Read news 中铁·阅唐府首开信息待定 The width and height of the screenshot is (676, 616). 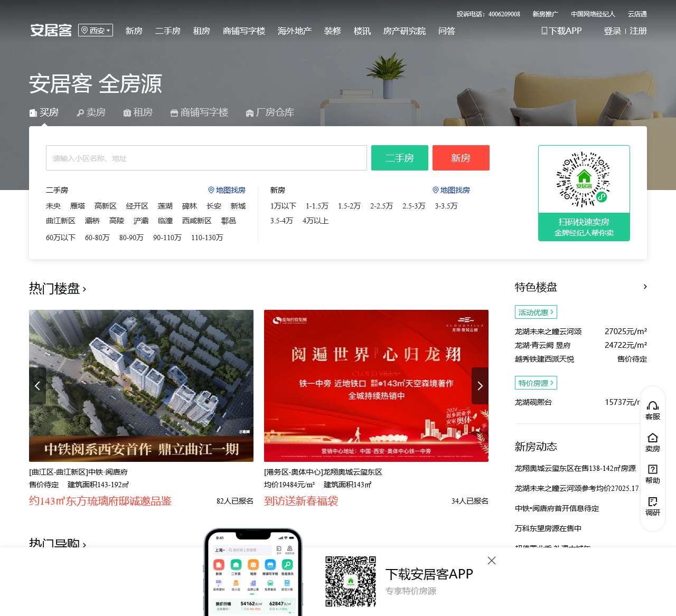click(x=557, y=508)
